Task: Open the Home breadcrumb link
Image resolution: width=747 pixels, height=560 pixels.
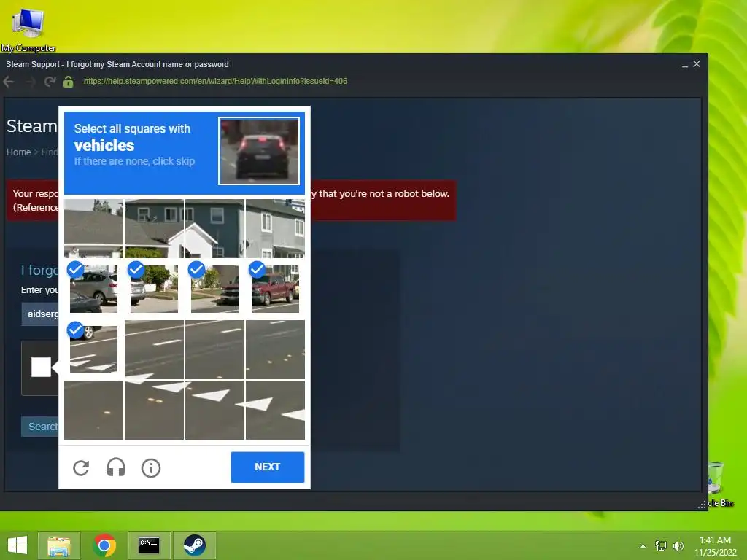Action: click(18, 152)
